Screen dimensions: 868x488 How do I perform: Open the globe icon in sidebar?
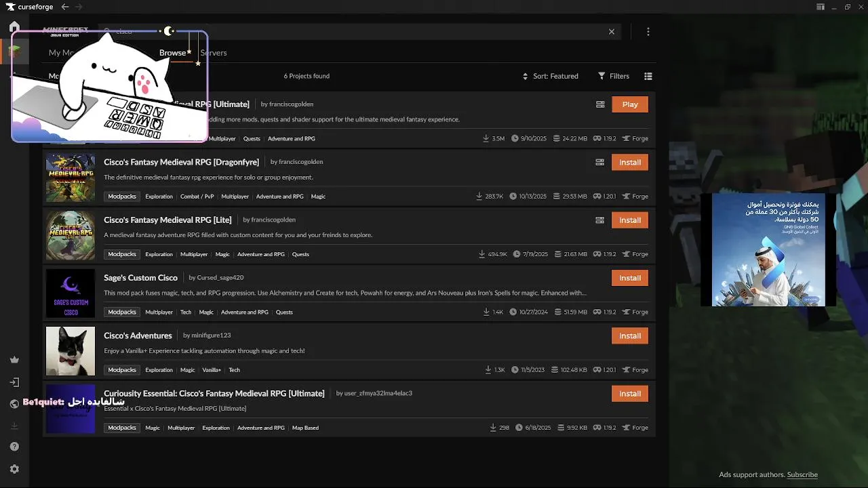point(14,404)
